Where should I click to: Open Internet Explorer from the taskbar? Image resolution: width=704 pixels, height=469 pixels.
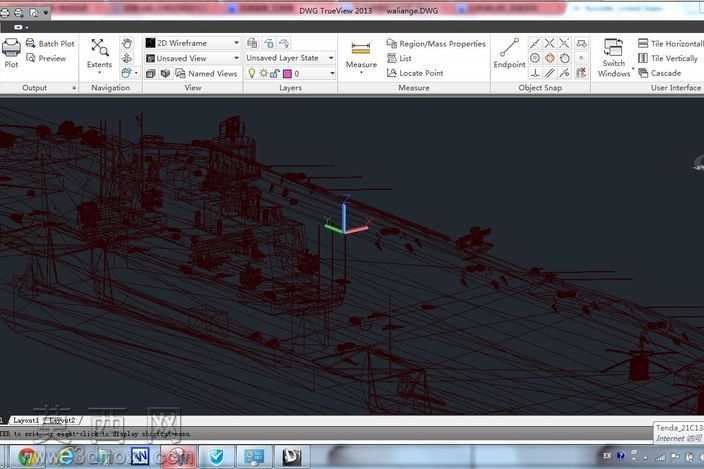click(x=66, y=457)
